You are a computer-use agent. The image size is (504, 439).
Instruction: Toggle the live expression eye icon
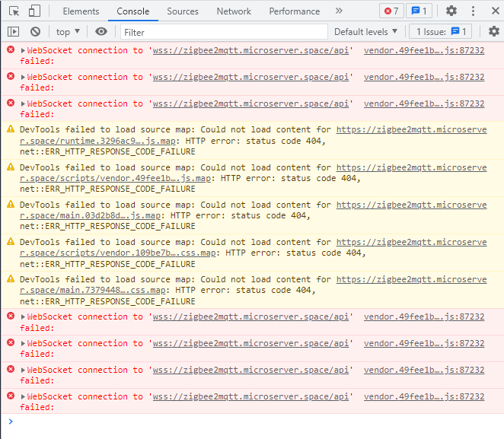point(101,31)
